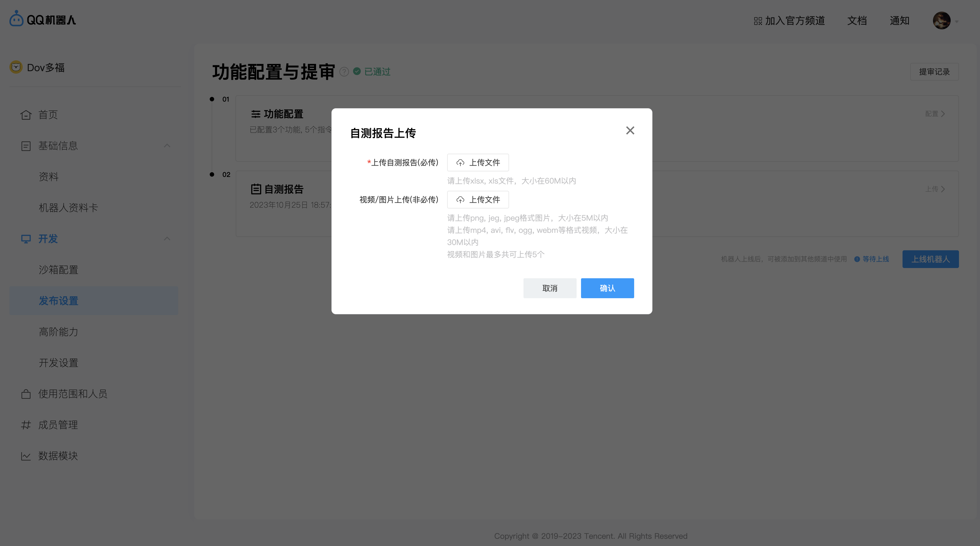
Task: Open the help icon beside 功能配置与提审
Action: 344,72
